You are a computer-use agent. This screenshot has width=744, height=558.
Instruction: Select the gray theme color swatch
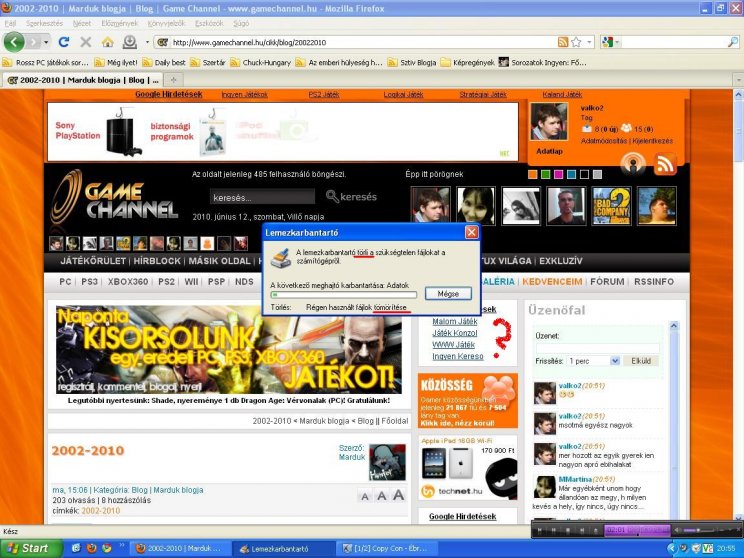click(x=597, y=175)
